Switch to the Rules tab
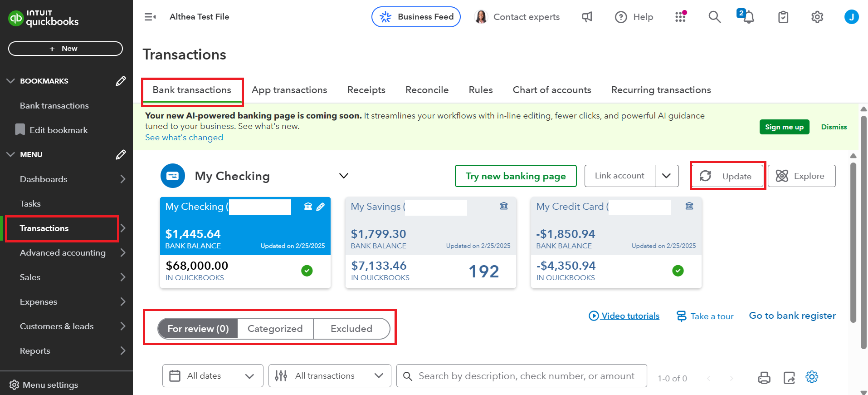 (481, 90)
